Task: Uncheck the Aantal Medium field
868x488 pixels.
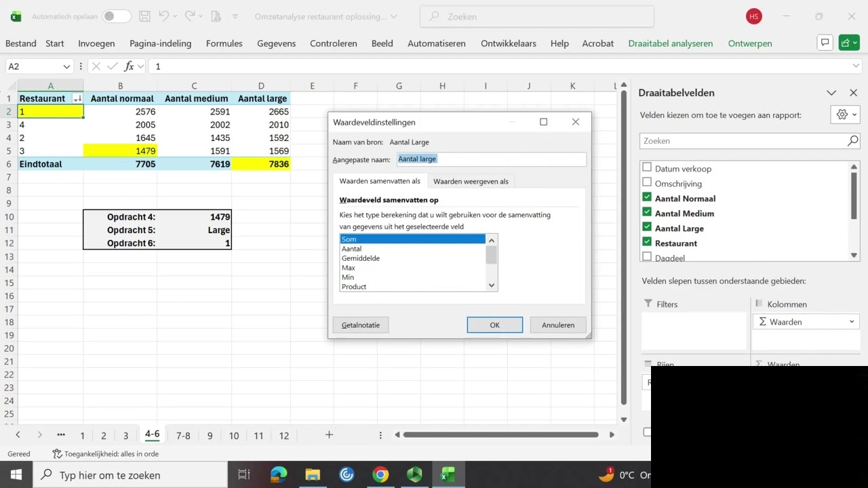Action: (647, 212)
